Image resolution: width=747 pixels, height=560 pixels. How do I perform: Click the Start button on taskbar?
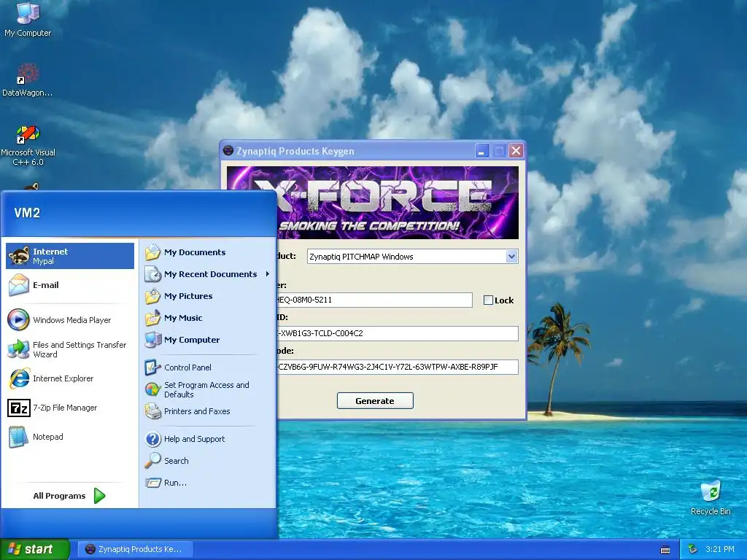pos(34,550)
